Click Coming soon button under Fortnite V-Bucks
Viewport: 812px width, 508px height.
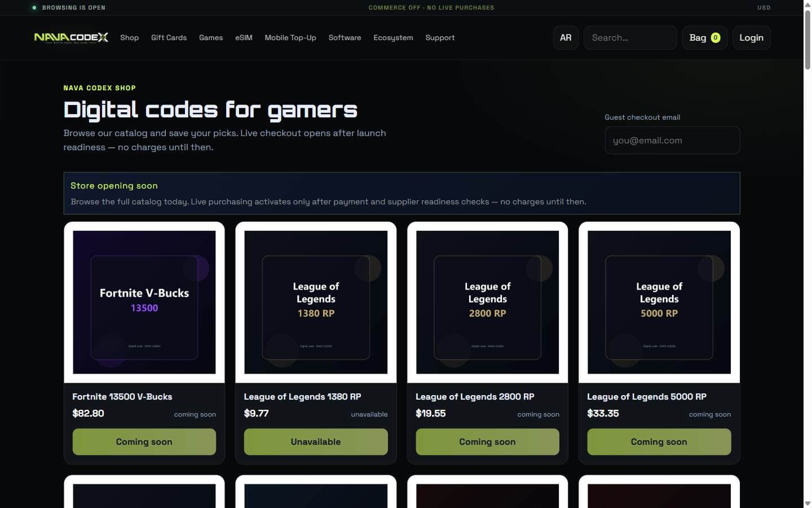click(144, 442)
